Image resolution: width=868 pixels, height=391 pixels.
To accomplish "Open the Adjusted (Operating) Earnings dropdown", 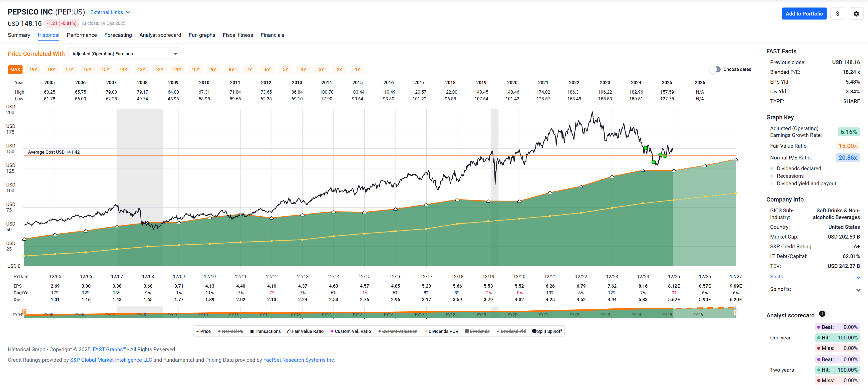I will tap(125, 54).
